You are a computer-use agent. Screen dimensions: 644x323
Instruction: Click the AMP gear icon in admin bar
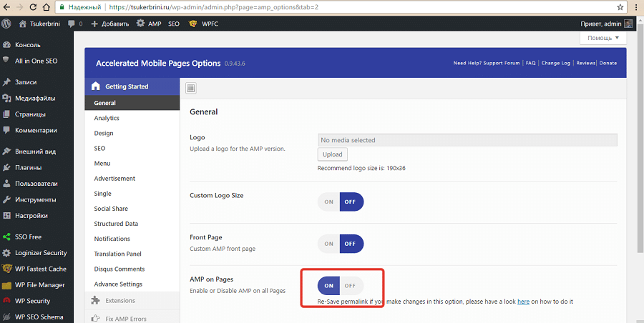tap(140, 23)
